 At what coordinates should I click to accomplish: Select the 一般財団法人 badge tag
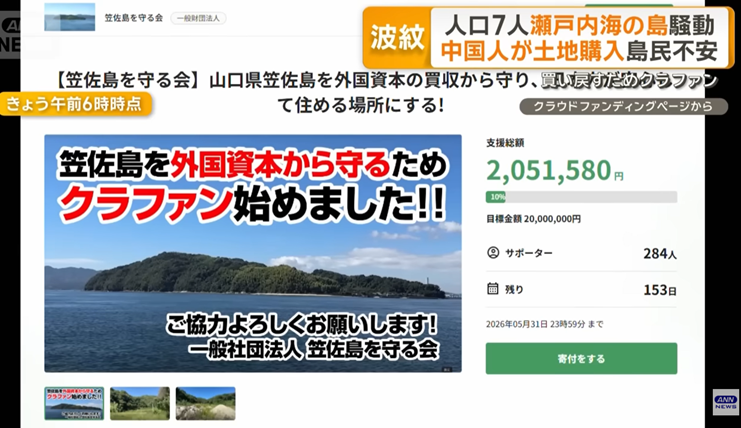pos(198,18)
